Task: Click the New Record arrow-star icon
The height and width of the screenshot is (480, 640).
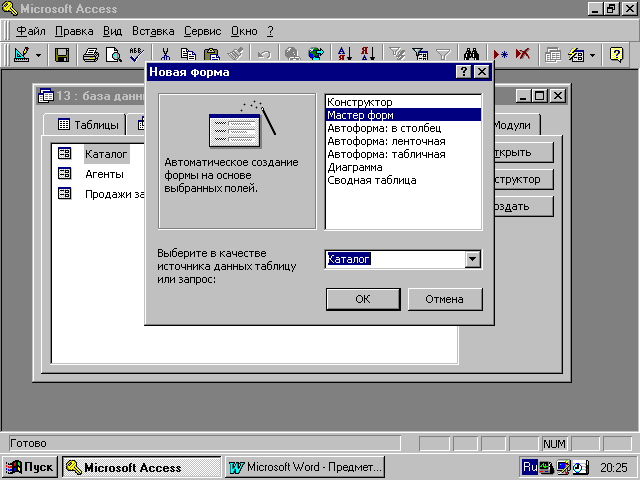Action: click(x=500, y=54)
